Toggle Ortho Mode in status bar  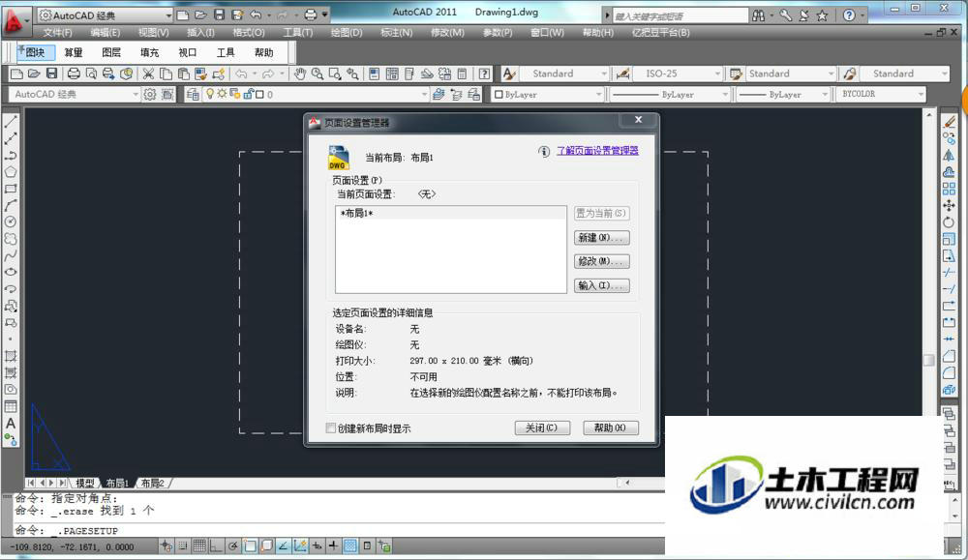(216, 545)
